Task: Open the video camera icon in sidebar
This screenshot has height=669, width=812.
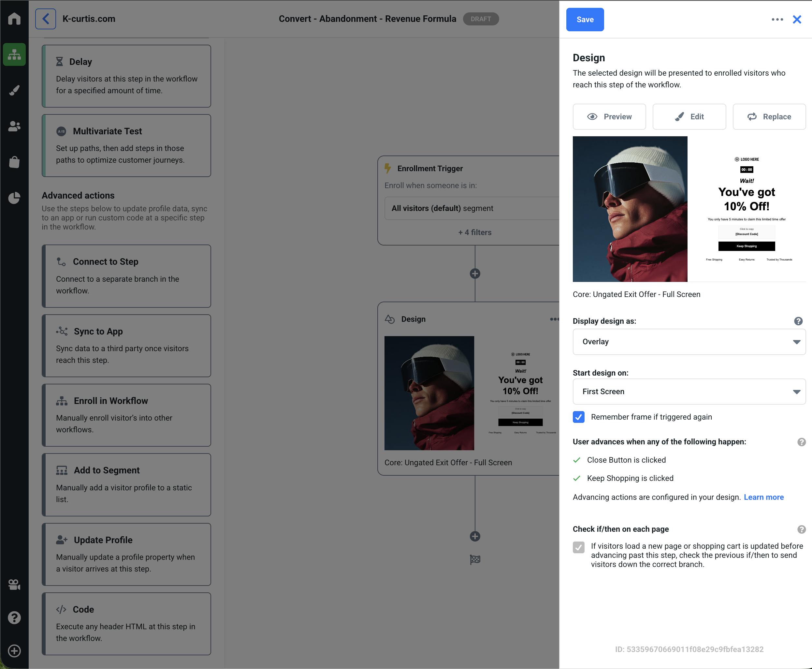Action: (x=14, y=585)
